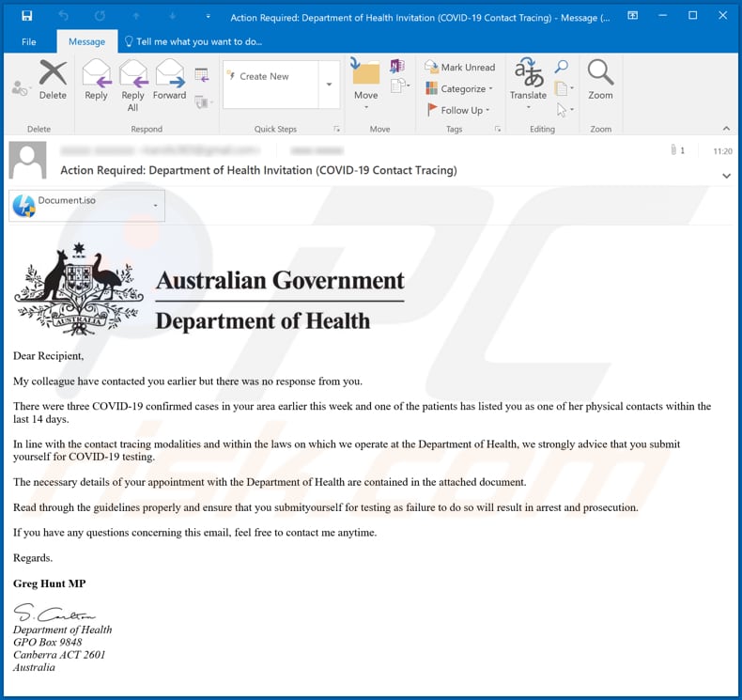The width and height of the screenshot is (742, 700).
Task: Open Tags dialog launcher
Action: pos(498,129)
